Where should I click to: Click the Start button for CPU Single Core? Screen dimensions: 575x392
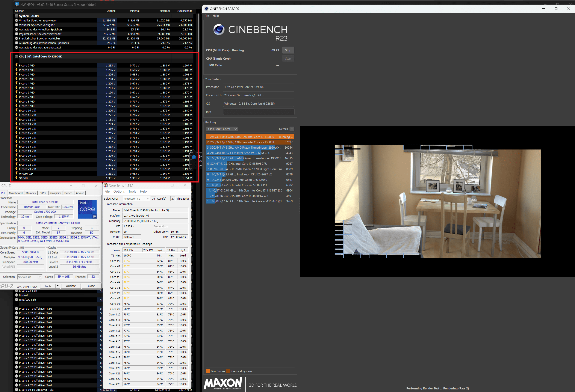point(288,59)
